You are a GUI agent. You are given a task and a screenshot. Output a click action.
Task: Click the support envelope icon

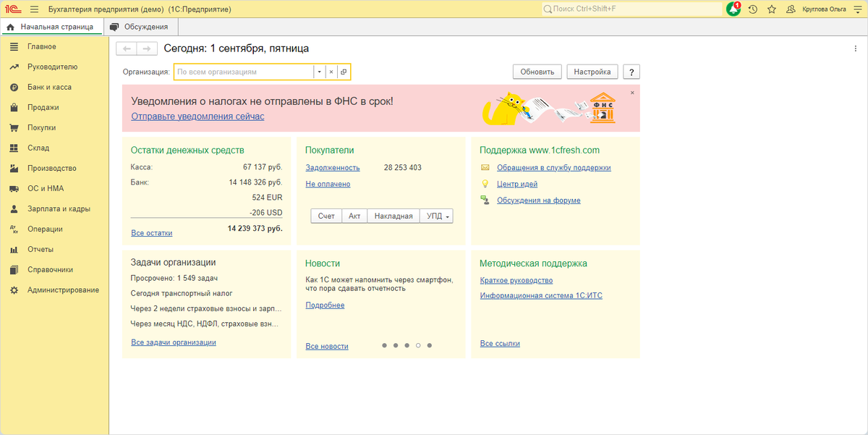(485, 167)
